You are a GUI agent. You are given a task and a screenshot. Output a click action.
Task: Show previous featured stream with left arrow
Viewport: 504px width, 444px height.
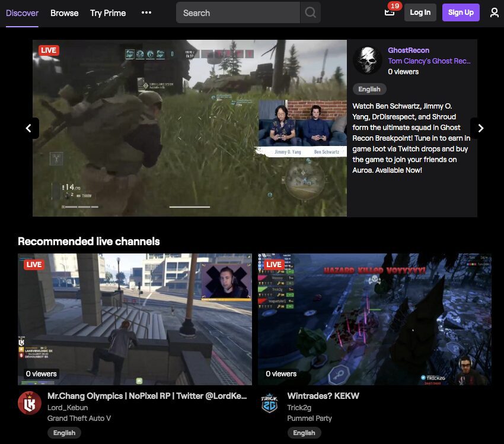[x=28, y=128]
